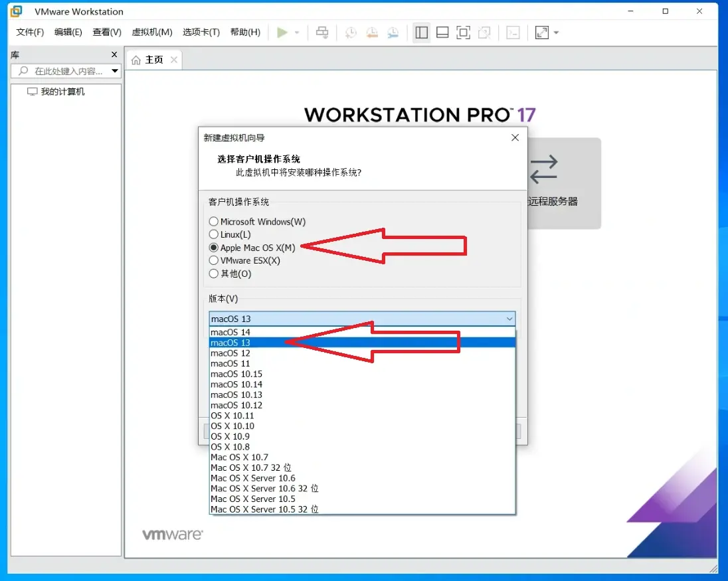Choose macOS 14 from version list

362,332
